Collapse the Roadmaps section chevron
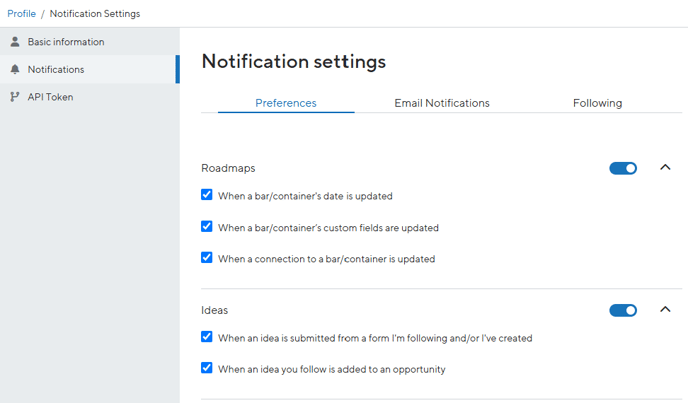Image resolution: width=688 pixels, height=403 pixels. (x=665, y=167)
